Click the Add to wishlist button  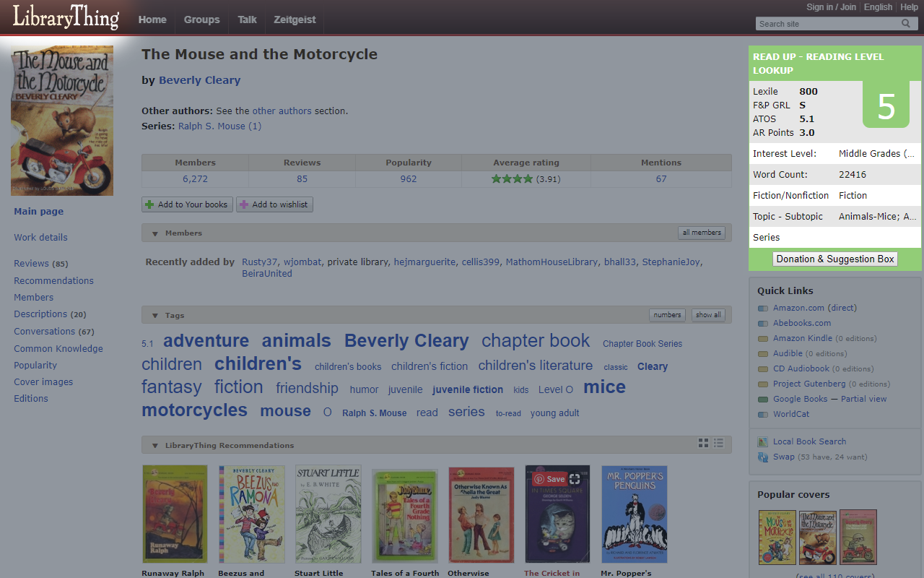[x=274, y=204]
